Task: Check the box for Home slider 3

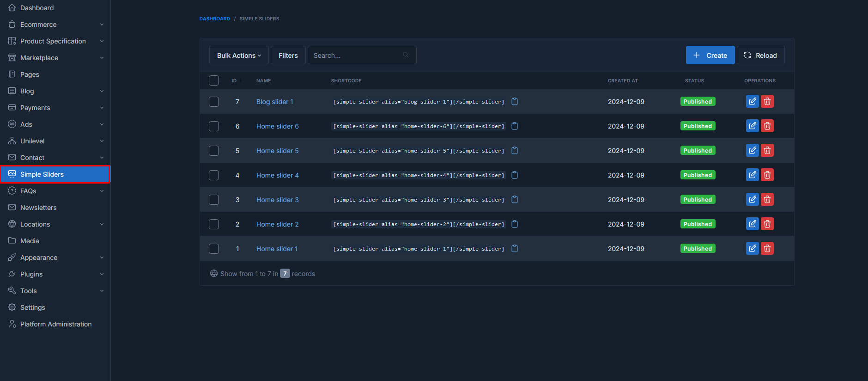Action: tap(214, 200)
